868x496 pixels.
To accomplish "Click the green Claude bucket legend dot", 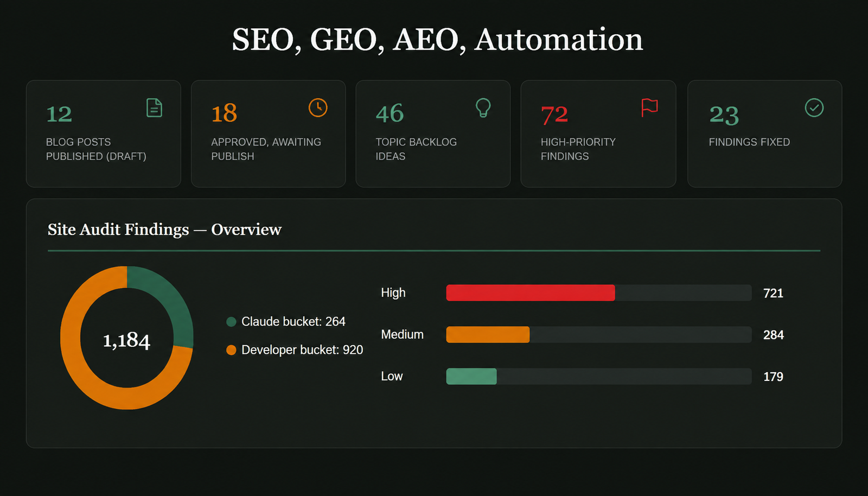I will [x=231, y=322].
